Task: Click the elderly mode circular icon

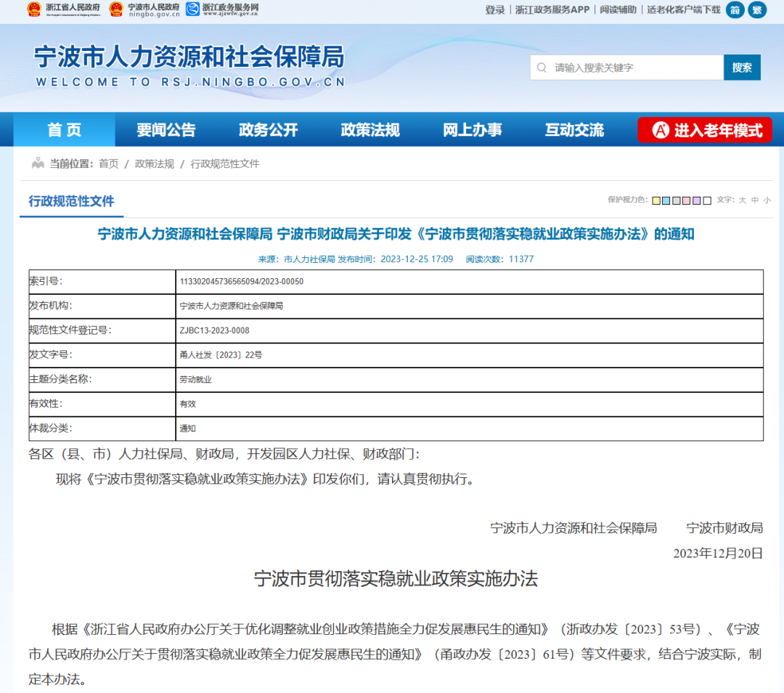Action: [660, 131]
